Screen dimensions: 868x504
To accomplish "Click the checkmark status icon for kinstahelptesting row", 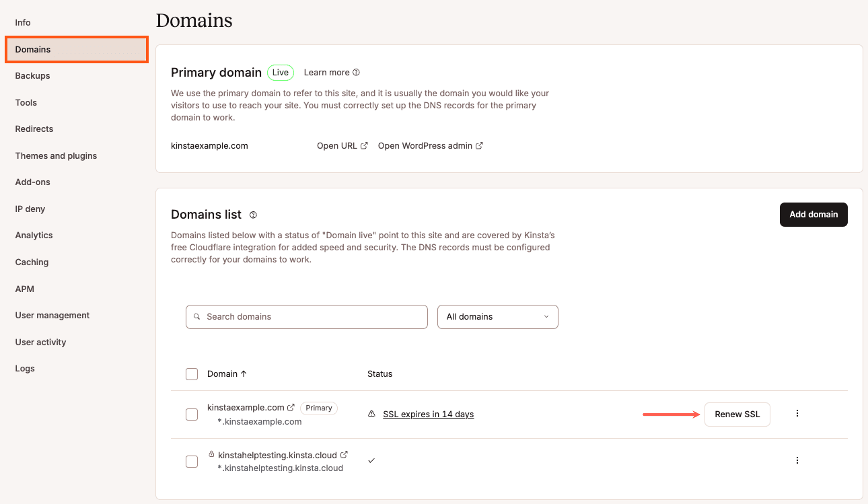I will point(371,460).
